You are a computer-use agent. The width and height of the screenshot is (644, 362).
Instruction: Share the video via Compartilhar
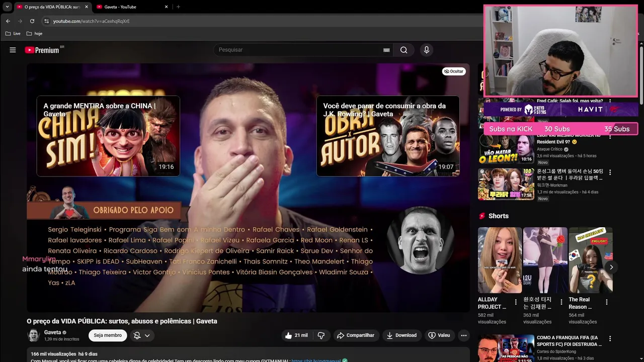[355, 335]
